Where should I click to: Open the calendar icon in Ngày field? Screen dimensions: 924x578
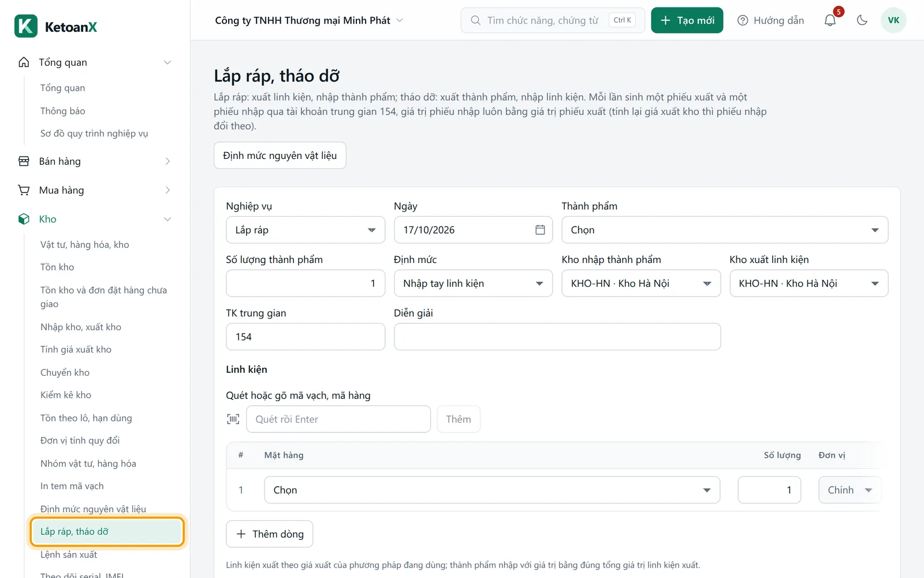tap(540, 230)
